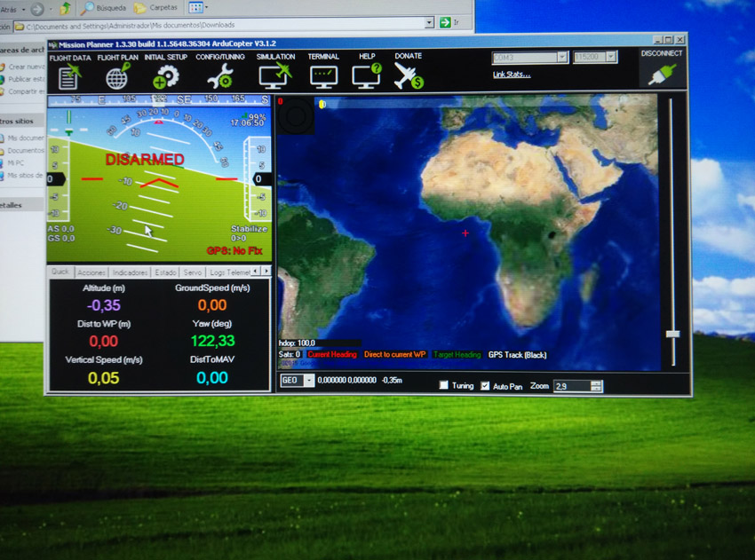Select the Servo tab
The height and width of the screenshot is (560, 755).
tap(191, 272)
